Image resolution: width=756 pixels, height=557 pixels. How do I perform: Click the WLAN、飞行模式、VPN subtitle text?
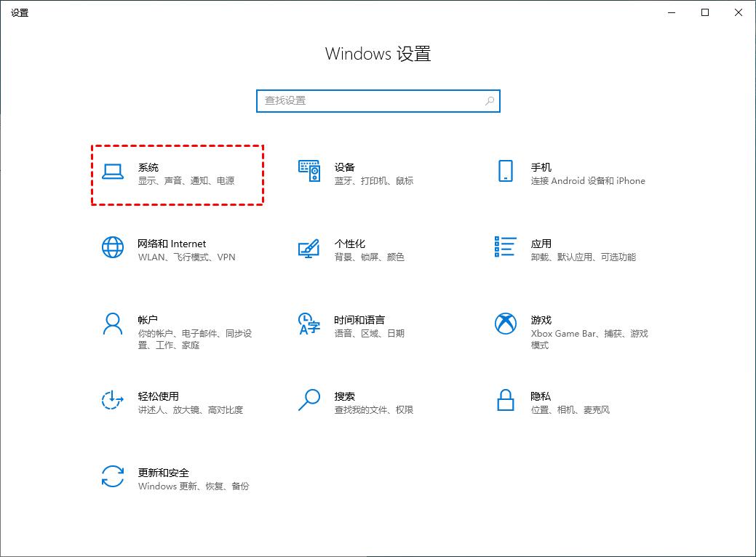[x=186, y=257]
